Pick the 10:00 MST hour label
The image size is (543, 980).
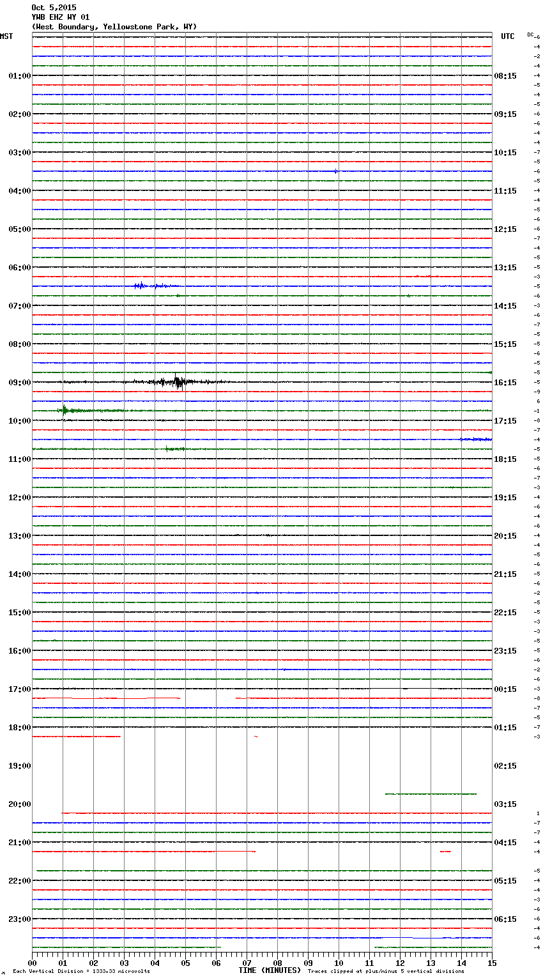point(20,421)
